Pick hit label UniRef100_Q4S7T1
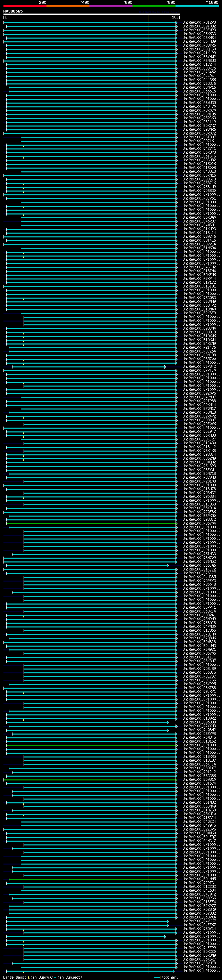This screenshot has width=222, height=980. [199, 148]
